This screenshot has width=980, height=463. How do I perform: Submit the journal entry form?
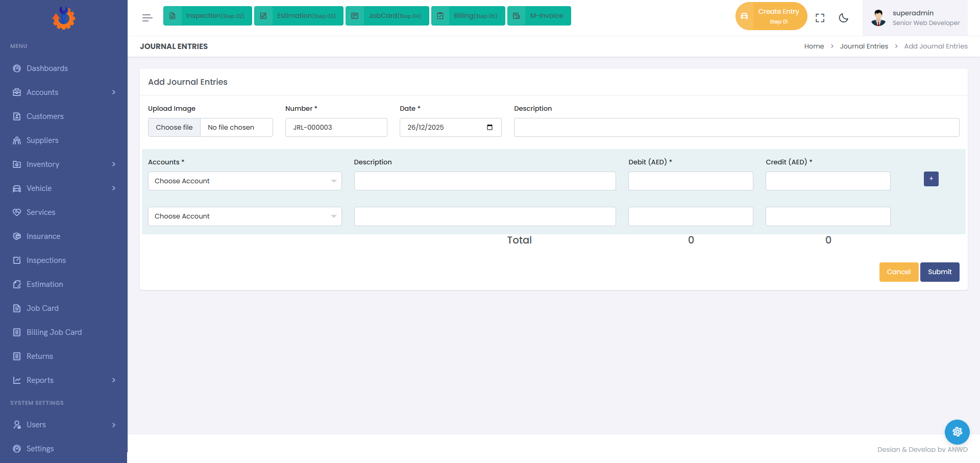coord(940,272)
